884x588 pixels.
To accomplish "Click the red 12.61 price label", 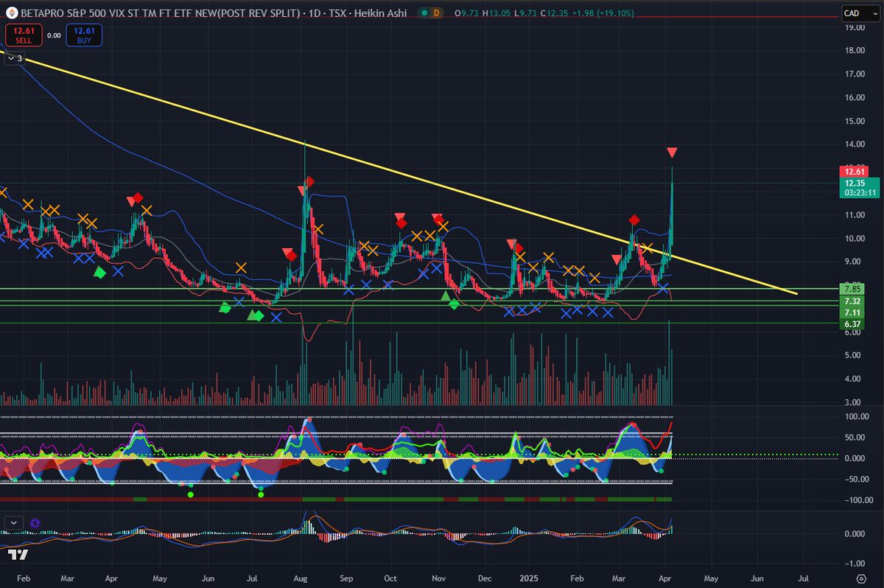I will [x=855, y=171].
